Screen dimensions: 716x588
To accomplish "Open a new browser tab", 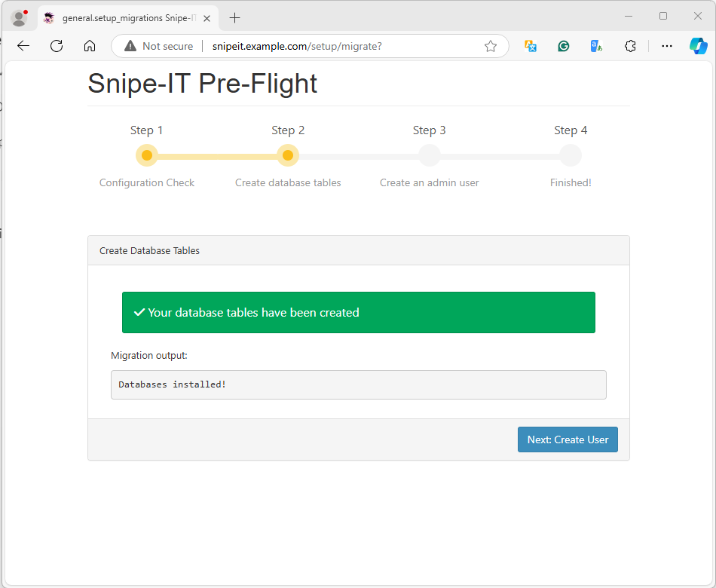I will tap(234, 18).
